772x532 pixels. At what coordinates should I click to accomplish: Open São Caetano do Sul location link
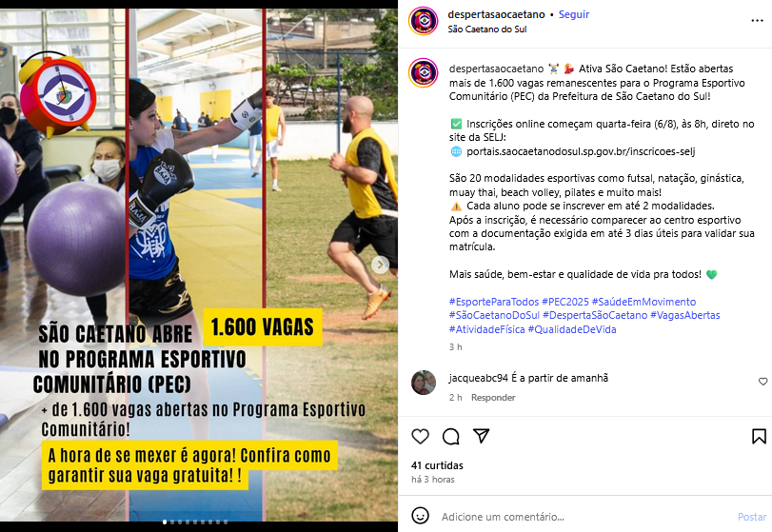(x=487, y=30)
